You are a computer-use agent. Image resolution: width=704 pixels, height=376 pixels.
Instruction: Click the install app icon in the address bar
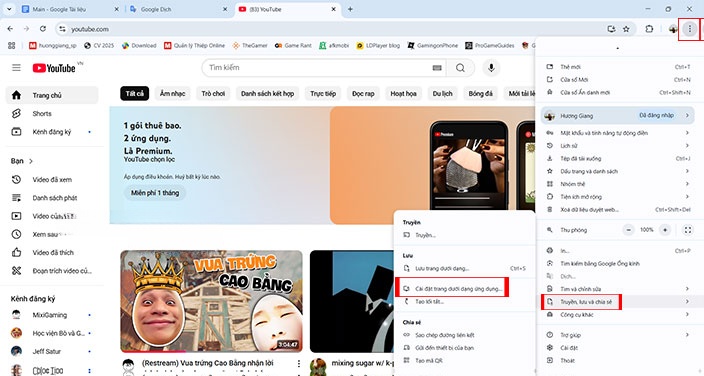[x=611, y=29]
